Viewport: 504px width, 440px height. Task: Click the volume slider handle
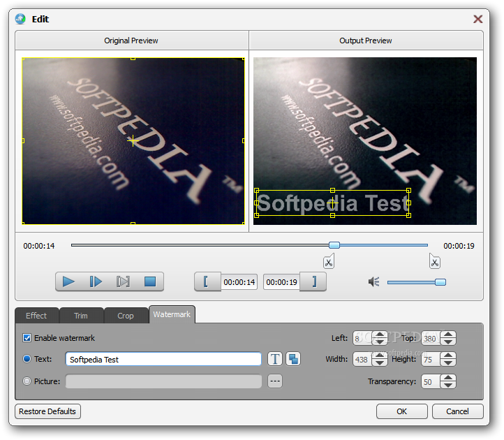(440, 282)
